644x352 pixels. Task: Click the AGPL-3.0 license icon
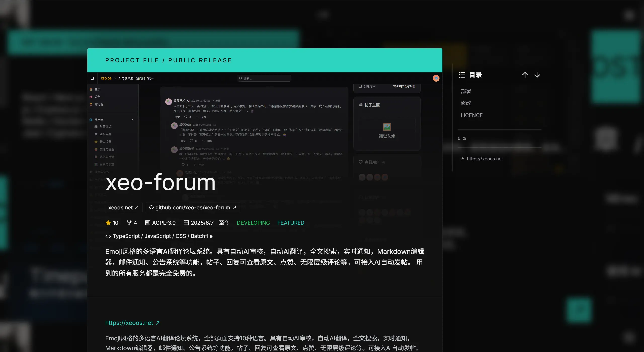pos(148,223)
